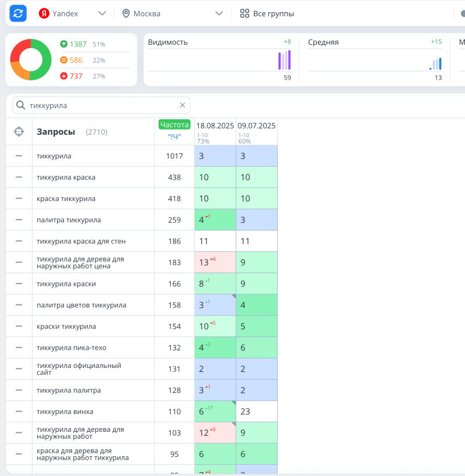This screenshot has height=476, width=465.
Task: Open the Все группы selector
Action: tap(267, 13)
